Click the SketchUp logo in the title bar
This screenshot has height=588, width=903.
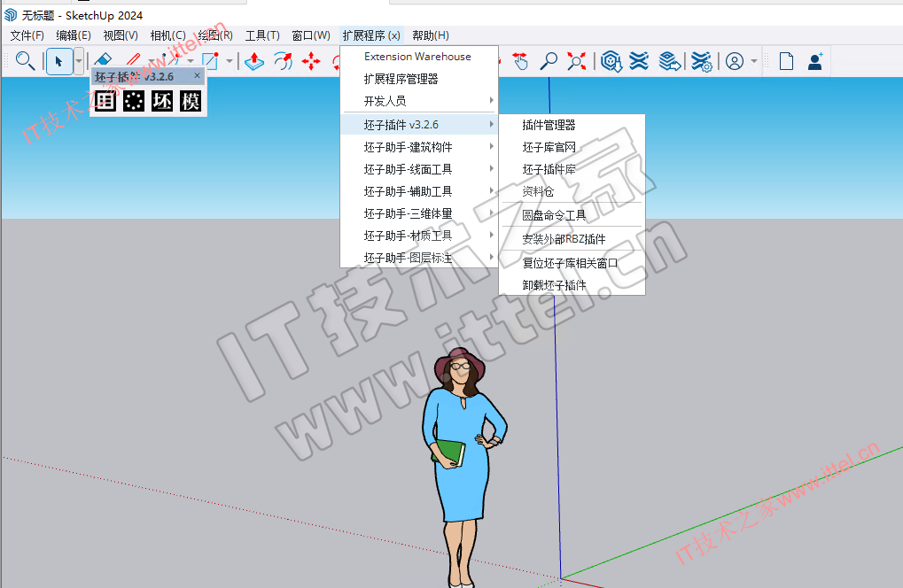point(11,15)
